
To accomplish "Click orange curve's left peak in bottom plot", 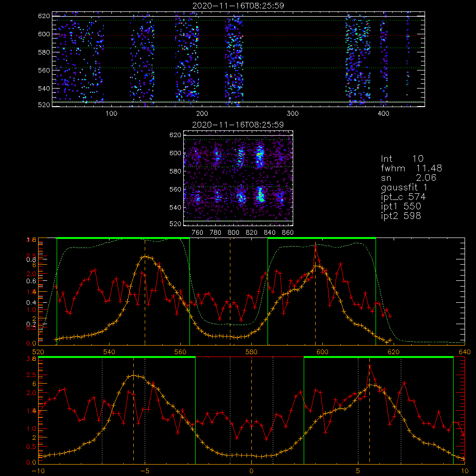I will point(134,376).
